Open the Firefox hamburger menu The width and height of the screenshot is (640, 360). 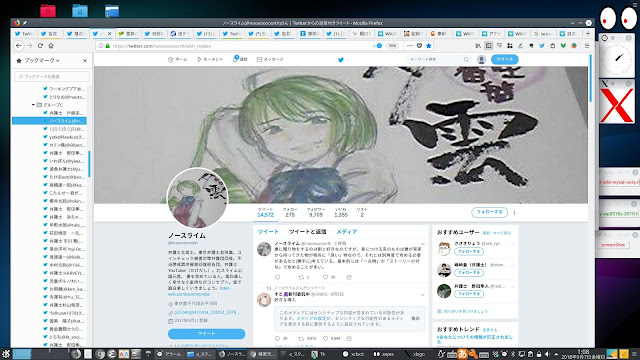(587, 46)
